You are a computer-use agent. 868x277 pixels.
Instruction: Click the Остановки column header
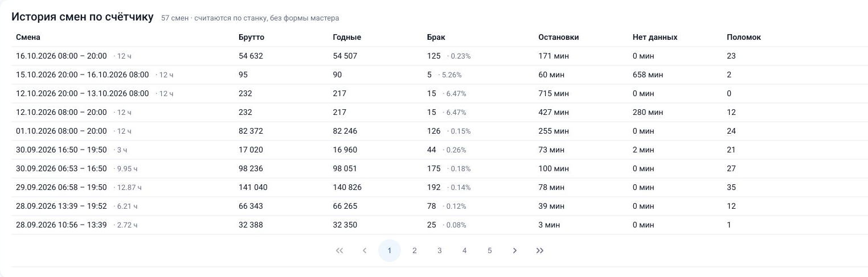pos(559,38)
